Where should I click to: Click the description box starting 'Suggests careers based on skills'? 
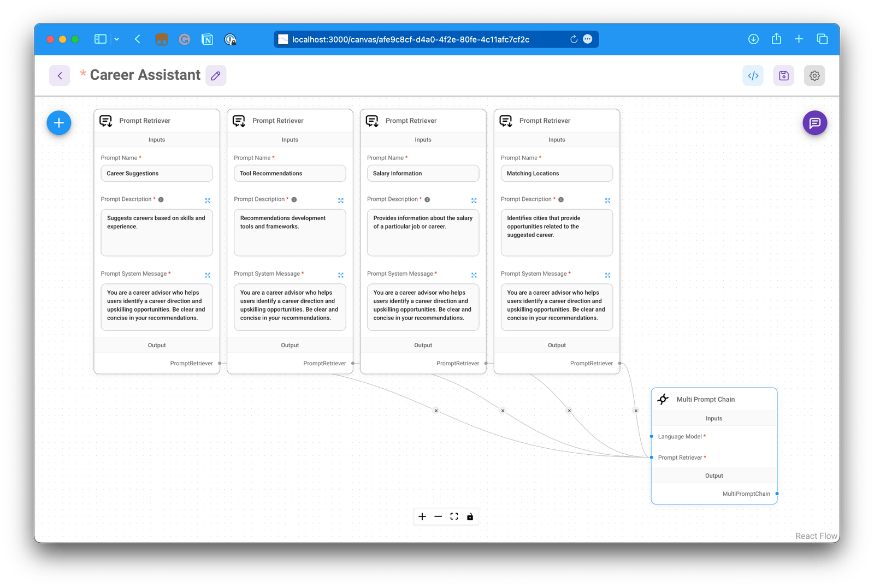pos(157,233)
